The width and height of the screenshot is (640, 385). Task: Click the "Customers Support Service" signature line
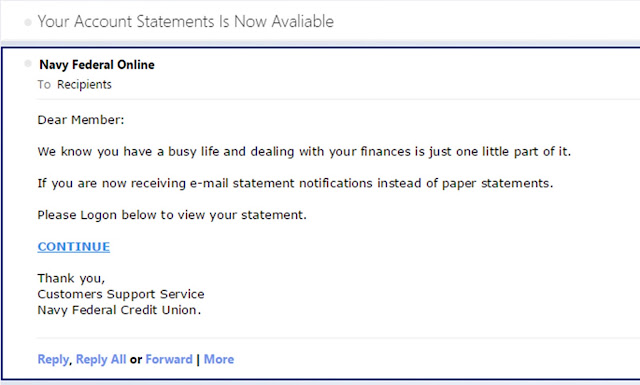[121, 294]
